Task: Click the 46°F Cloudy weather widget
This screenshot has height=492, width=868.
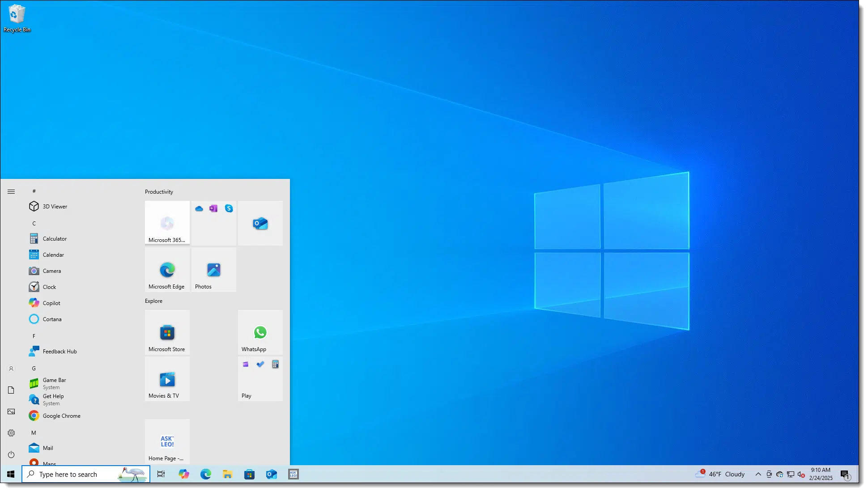Action: 719,474
